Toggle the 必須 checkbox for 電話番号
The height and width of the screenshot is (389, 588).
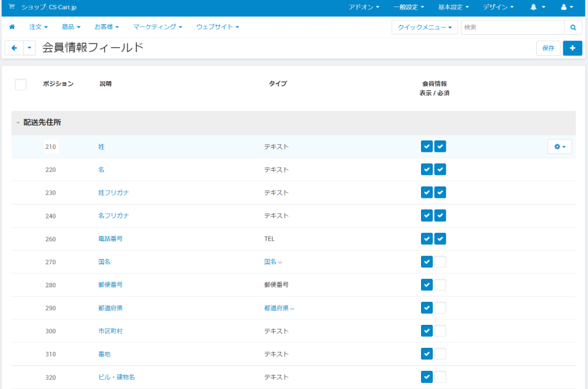click(x=440, y=239)
